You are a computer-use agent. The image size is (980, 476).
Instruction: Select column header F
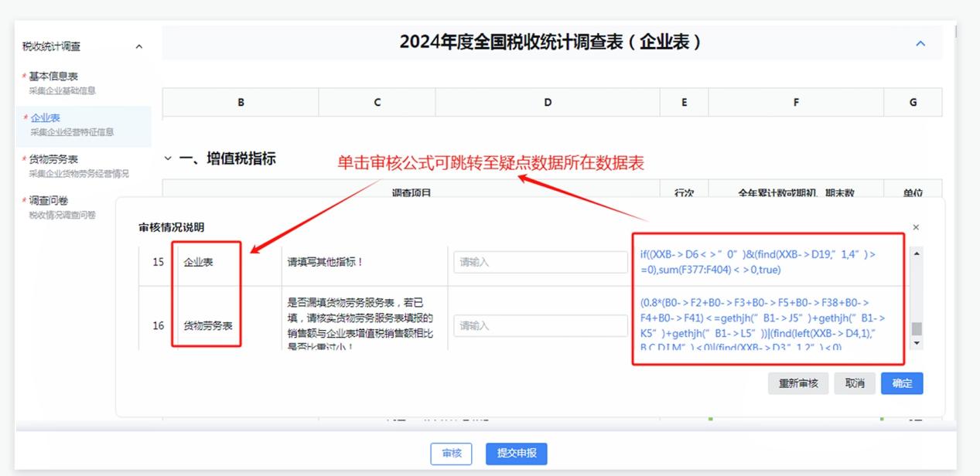(796, 102)
